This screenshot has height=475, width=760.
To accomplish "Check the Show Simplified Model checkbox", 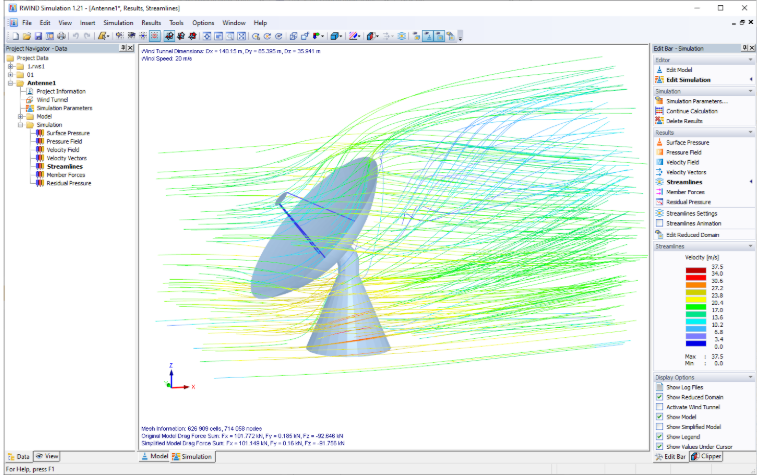I will tap(659, 427).
